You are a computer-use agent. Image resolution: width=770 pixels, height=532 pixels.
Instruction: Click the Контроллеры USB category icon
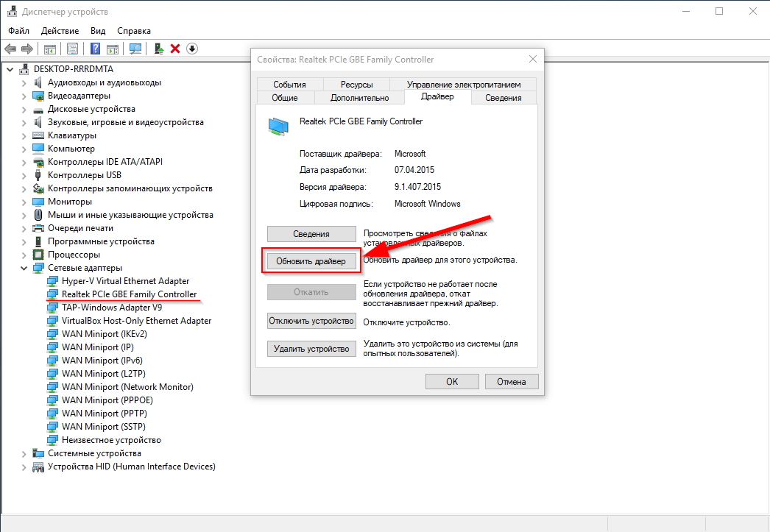point(38,175)
